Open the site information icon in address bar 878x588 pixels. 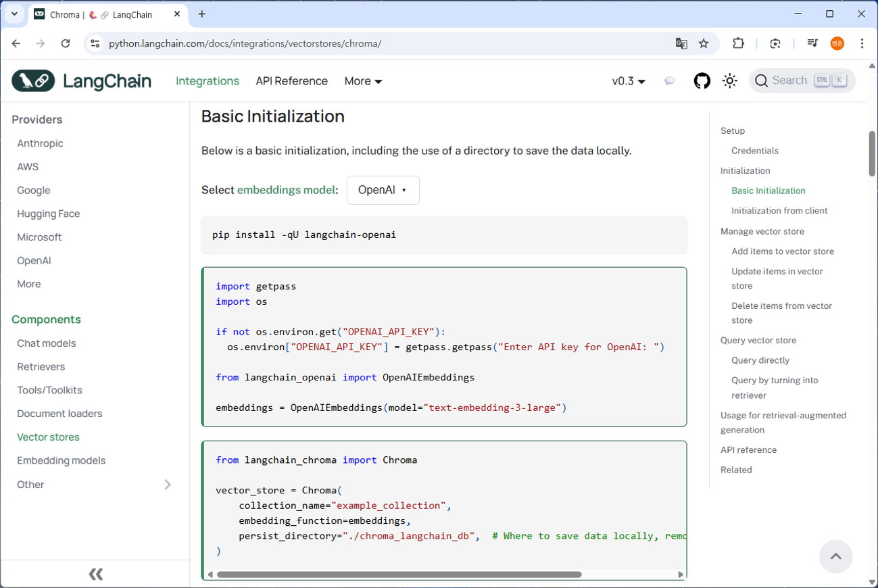[95, 43]
